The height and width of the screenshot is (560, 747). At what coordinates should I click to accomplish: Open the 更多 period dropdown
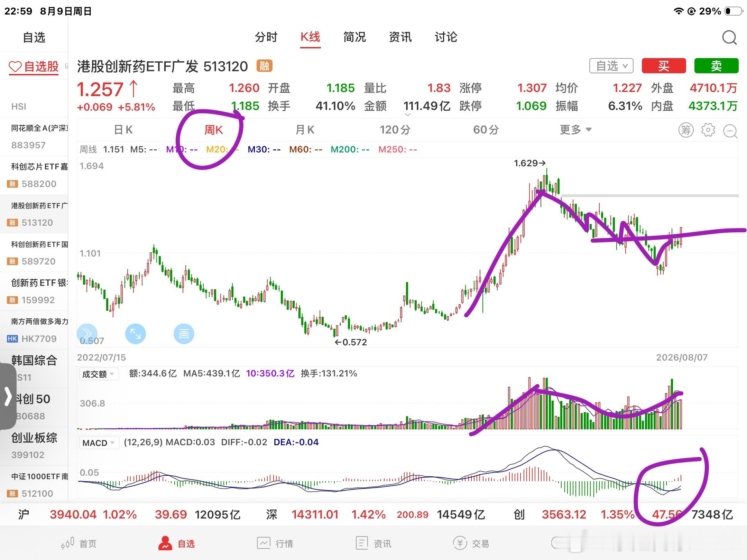click(576, 130)
